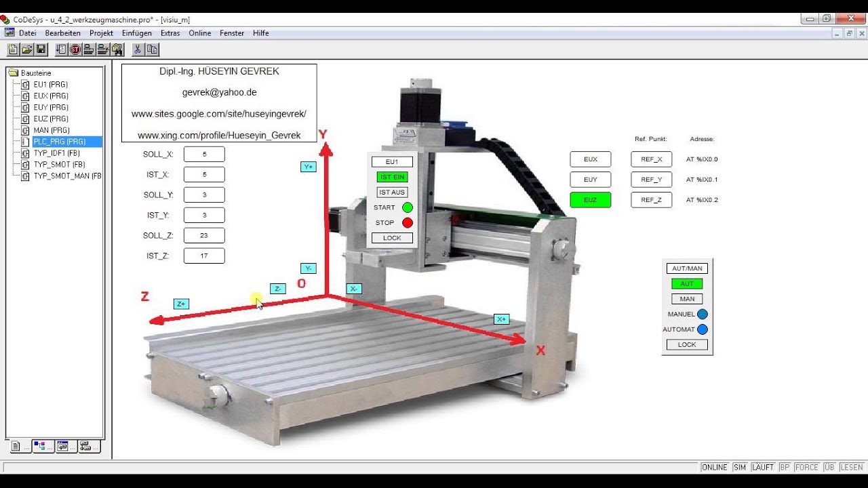The height and width of the screenshot is (488, 868).
Task: Open the Datei menu
Action: click(28, 33)
